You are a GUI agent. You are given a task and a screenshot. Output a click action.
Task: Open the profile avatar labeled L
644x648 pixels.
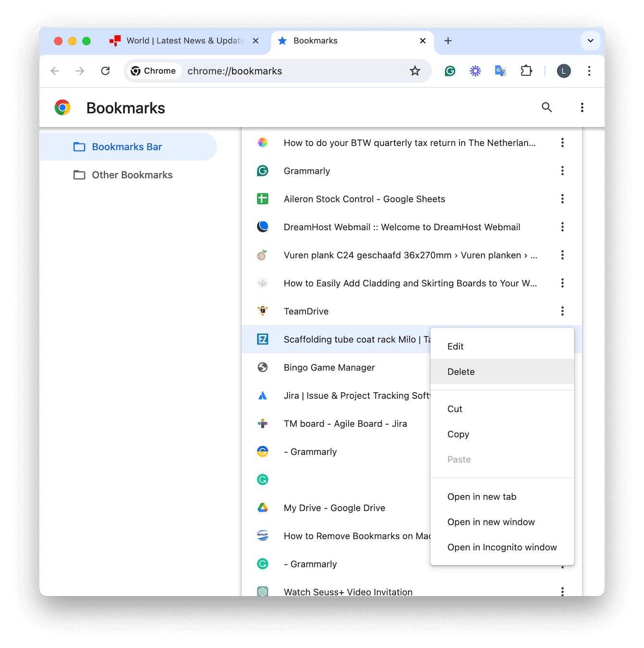tap(563, 71)
